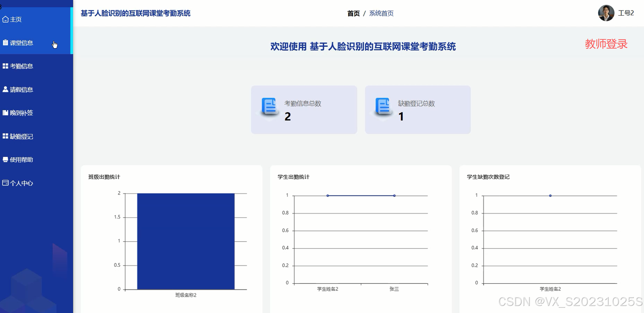The height and width of the screenshot is (313, 644).
Task: Click the book icon beside 晚到补签
Action: (5, 113)
